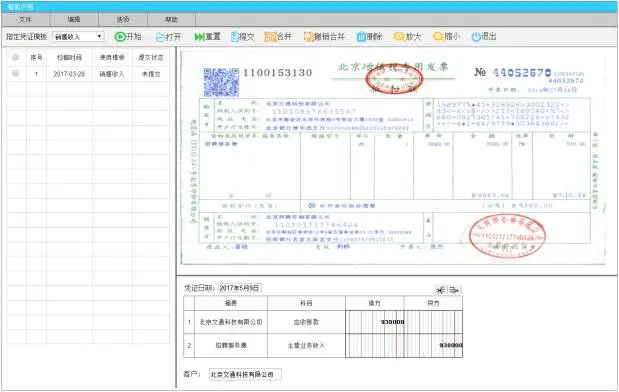Click the 合并 (Merge) toolbar icon
The height and width of the screenshot is (392, 619).
point(270,37)
